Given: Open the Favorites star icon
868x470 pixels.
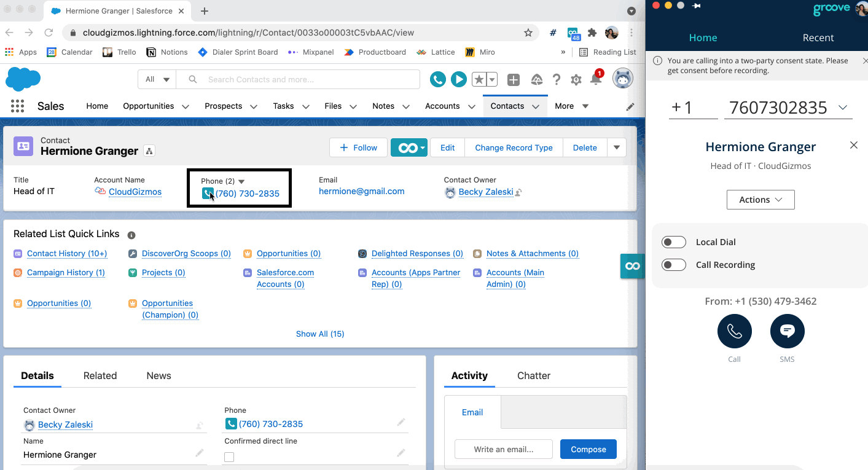Looking at the screenshot, I should click(479, 79).
